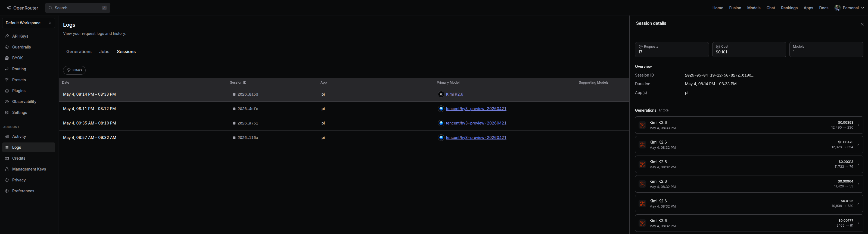Click the OpenRouter logo icon
The width and height of the screenshot is (868, 234).
(9, 8)
